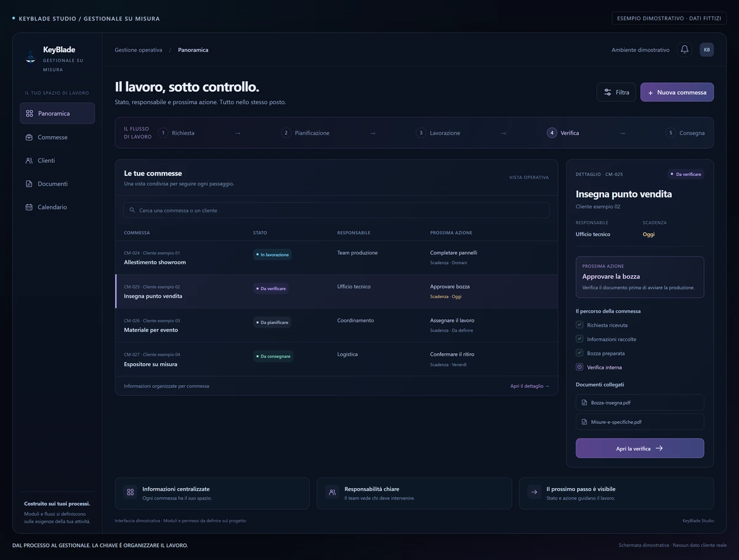Click the Filtra button

(x=616, y=92)
